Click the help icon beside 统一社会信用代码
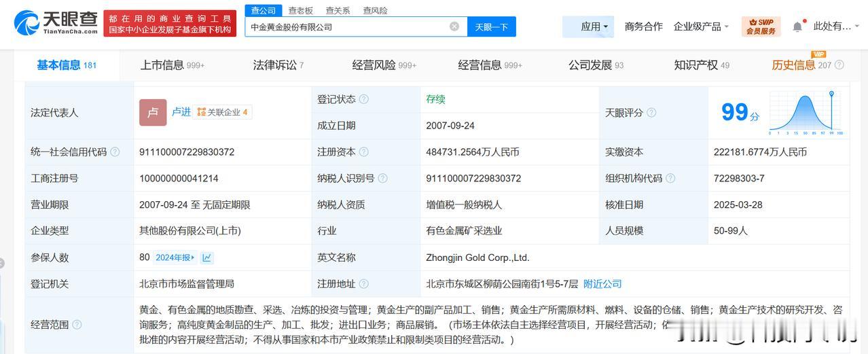This screenshot has height=354, width=868. (x=115, y=152)
